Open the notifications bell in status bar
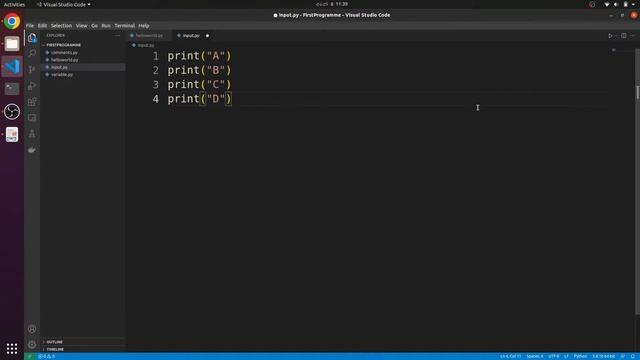This screenshot has height=360, width=640. coord(633,356)
